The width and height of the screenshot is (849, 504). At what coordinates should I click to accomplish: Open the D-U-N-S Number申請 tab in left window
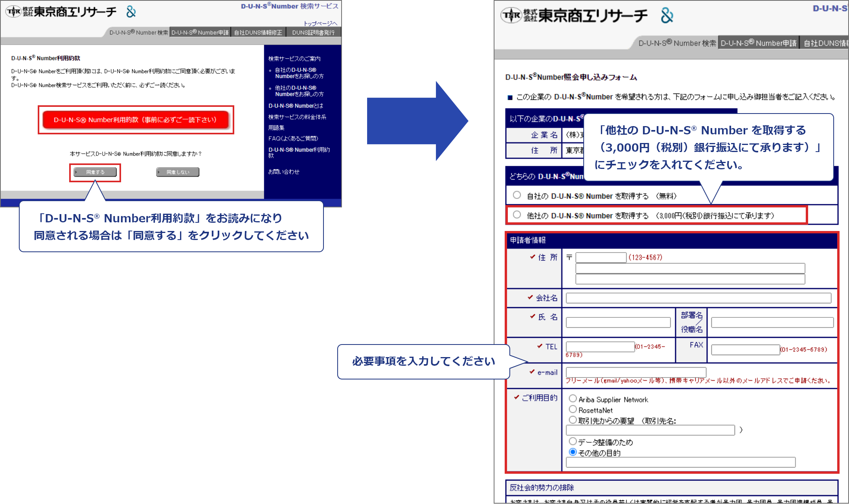pos(200,32)
